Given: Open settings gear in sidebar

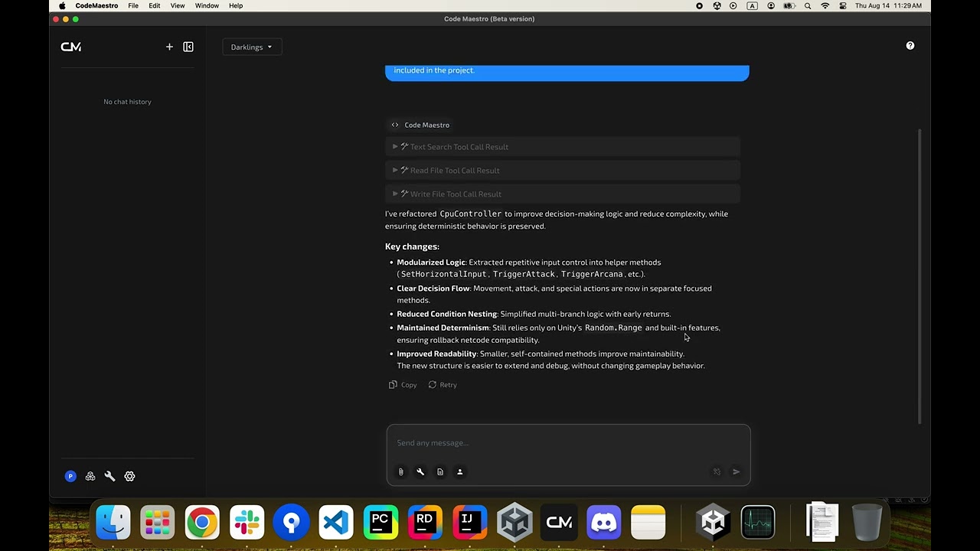Looking at the screenshot, I should (129, 476).
